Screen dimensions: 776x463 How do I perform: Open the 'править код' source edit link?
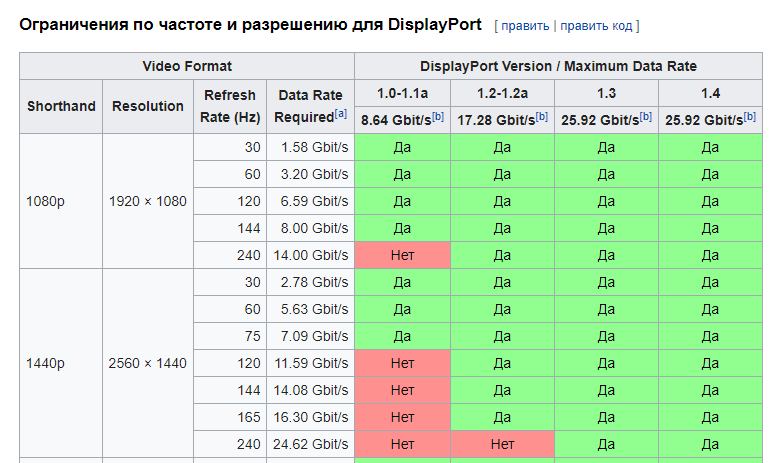596,26
